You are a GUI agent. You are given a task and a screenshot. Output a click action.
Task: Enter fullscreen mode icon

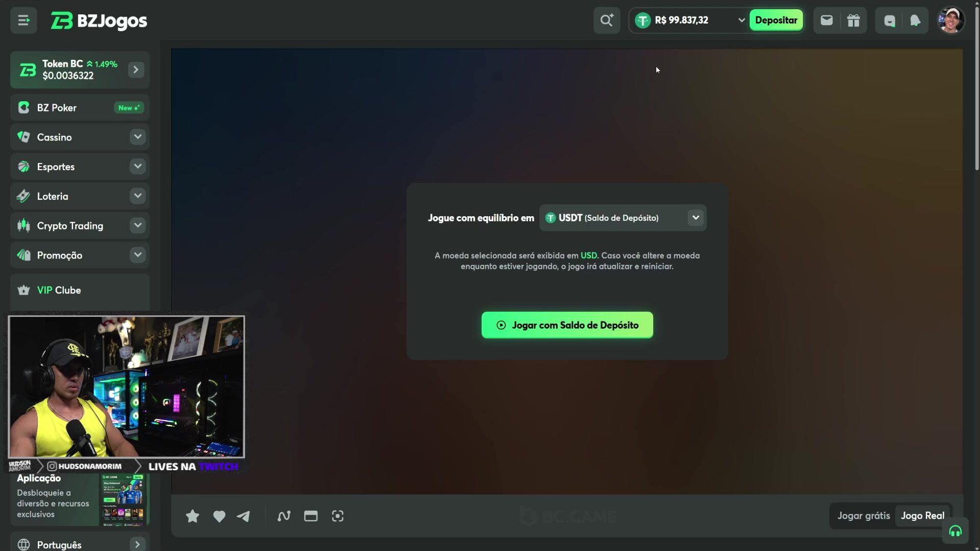pos(338,516)
